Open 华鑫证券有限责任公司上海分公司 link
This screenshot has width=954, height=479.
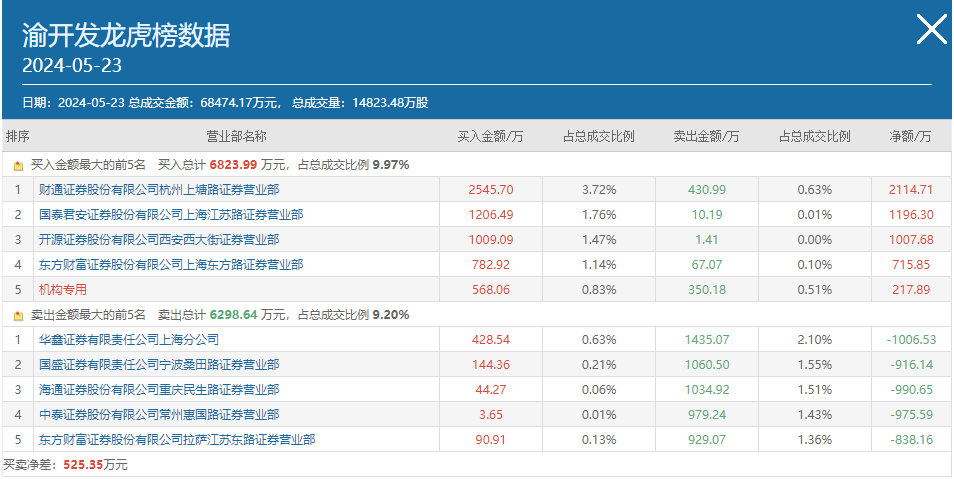[x=128, y=340]
